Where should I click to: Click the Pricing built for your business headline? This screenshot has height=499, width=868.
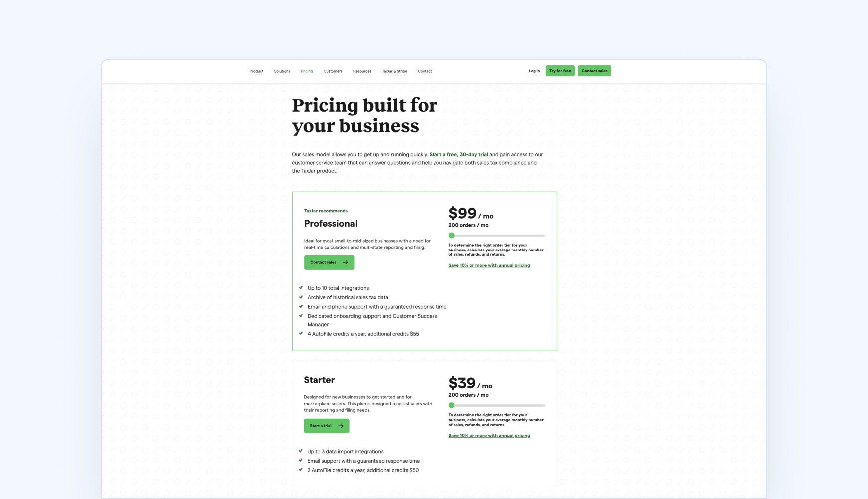click(365, 116)
